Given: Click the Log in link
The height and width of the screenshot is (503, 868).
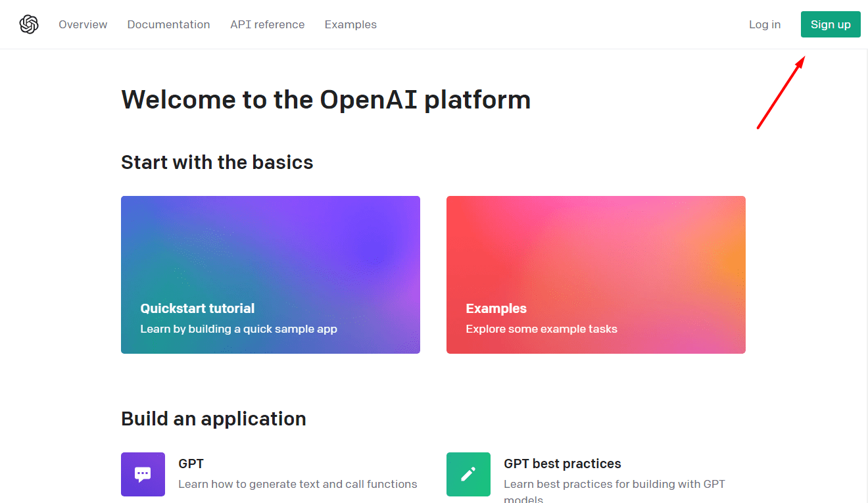Looking at the screenshot, I should [764, 24].
